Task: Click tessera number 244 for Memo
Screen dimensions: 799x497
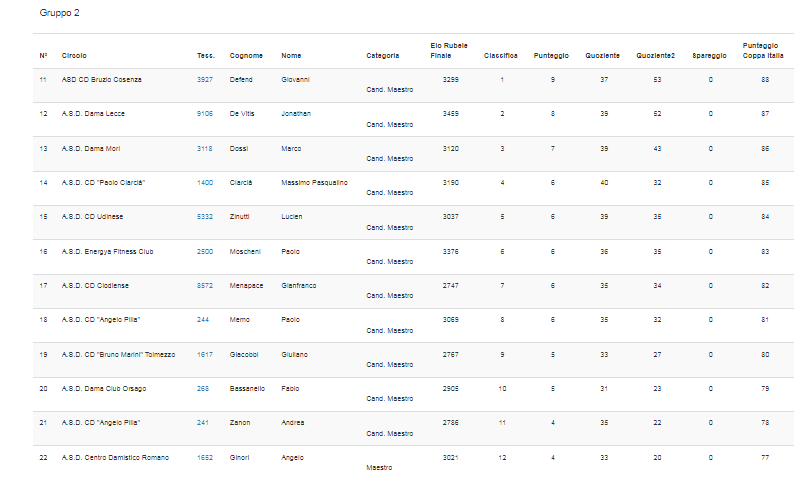Action: pos(203,320)
